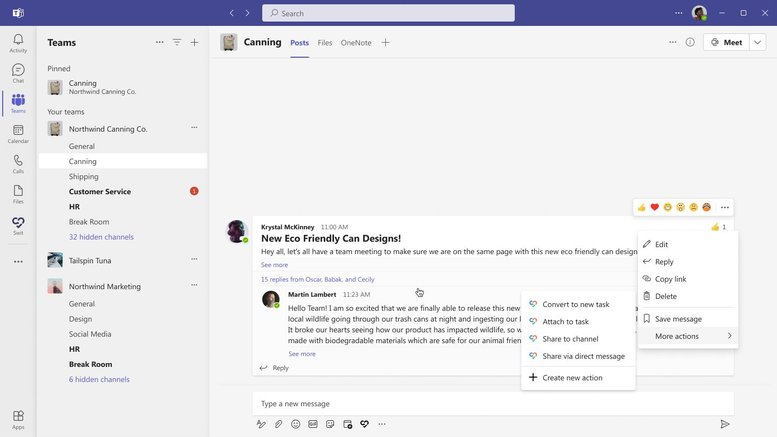Open the Customer Service channel
This screenshot has width=777, height=437.
tap(123, 191)
